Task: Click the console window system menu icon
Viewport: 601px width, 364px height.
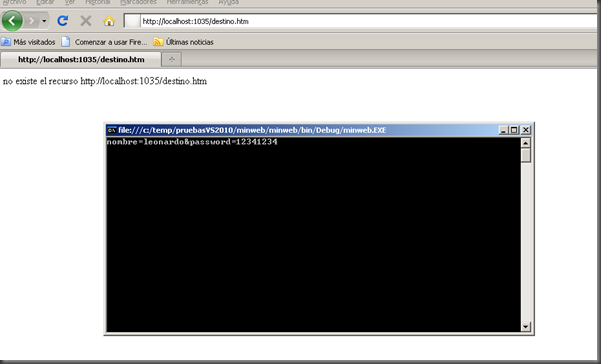Action: tap(112, 130)
